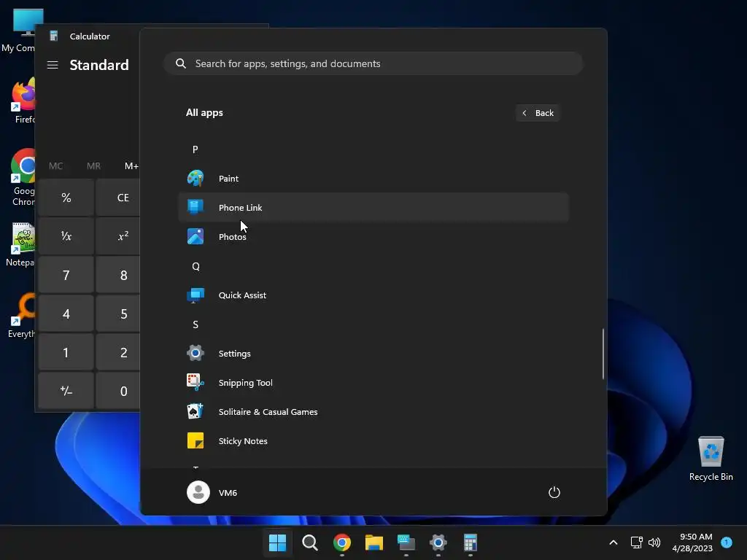Click the volume speaker icon in tray
Image resolution: width=747 pixels, height=560 pixels.
click(x=654, y=542)
